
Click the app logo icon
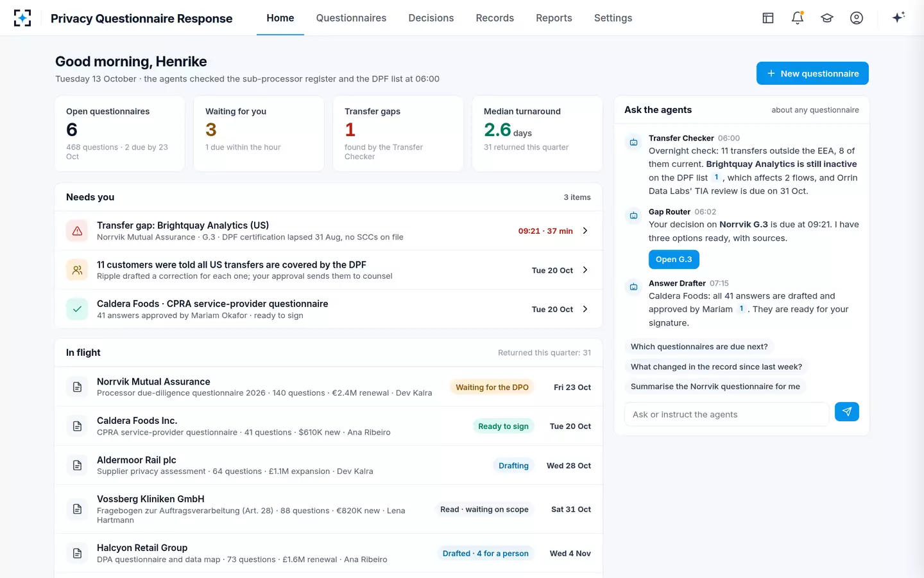(22, 18)
